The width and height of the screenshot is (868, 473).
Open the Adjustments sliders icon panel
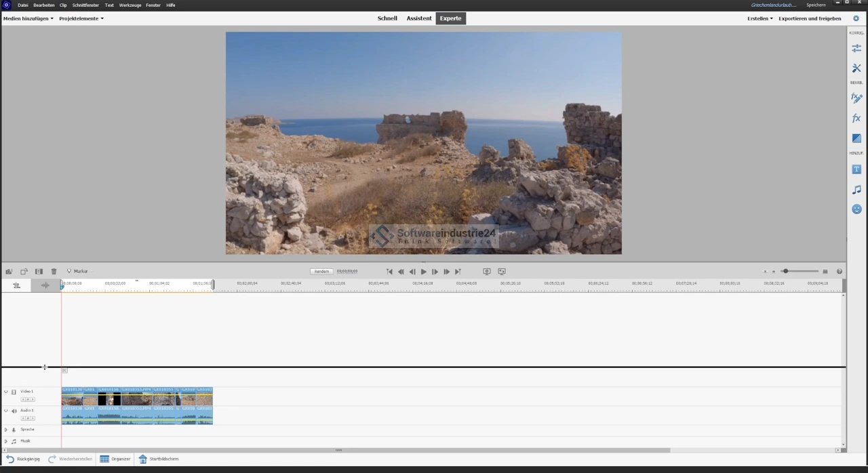[856, 48]
